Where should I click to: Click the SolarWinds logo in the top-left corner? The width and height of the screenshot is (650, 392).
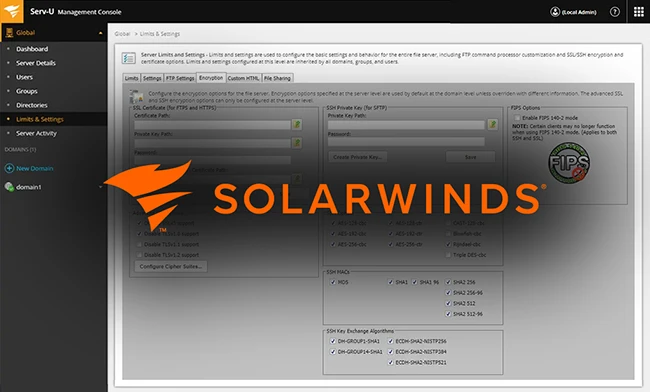pos(12,11)
